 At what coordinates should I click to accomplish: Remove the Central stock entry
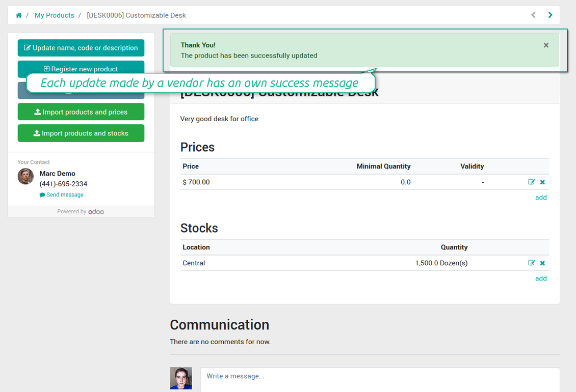[542, 263]
